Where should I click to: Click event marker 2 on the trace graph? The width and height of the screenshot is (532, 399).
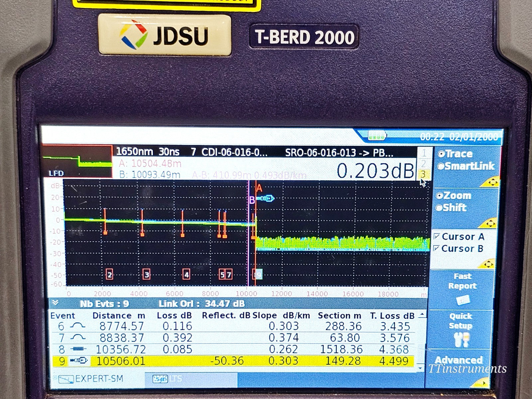pos(109,275)
